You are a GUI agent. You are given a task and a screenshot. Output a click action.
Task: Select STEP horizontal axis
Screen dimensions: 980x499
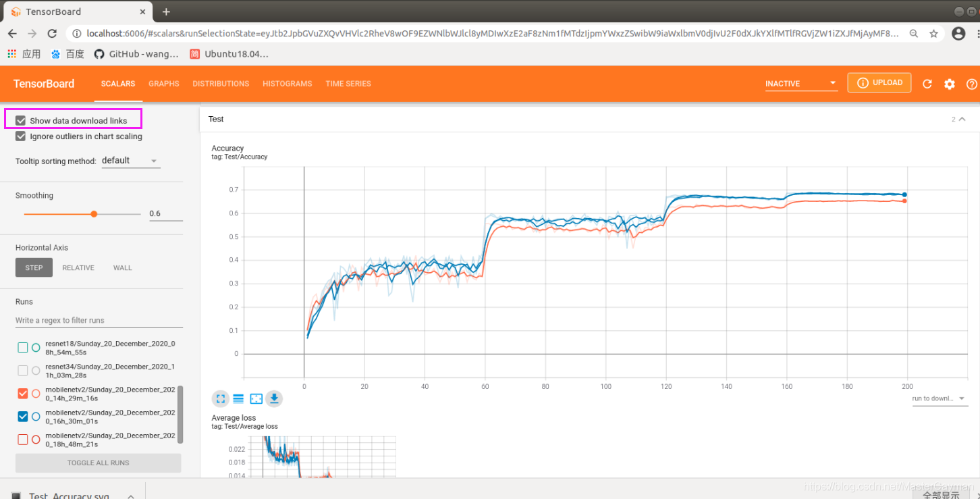coord(34,267)
